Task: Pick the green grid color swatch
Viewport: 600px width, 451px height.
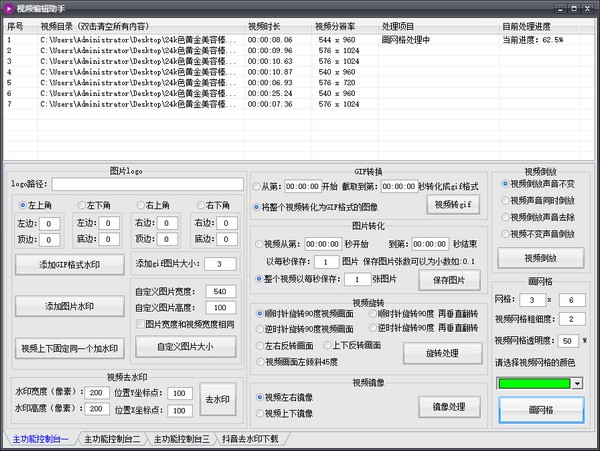Action: (533, 383)
